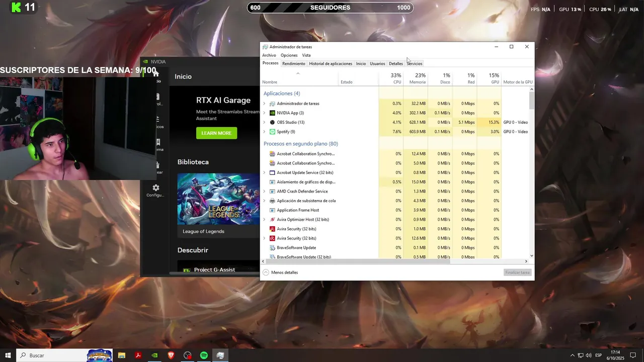Click the Avira Optimizer Host icon
Screen dimensions: 644x362
point(272,220)
